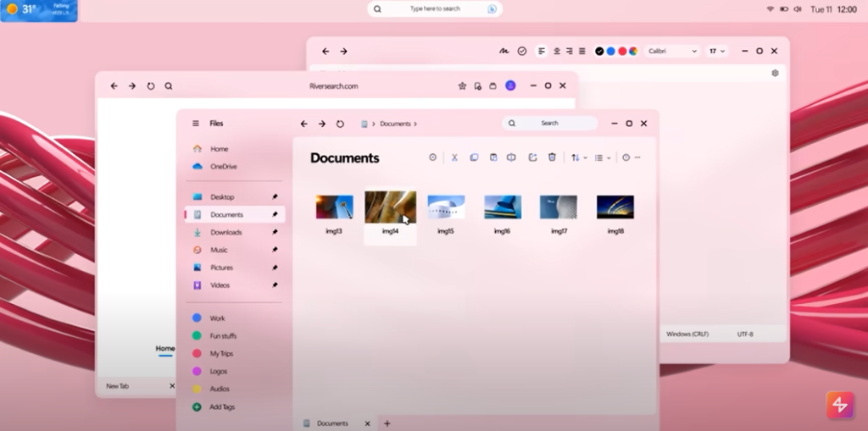Click the Cut scissors icon in Files toolbar
Screen dimensions: 868x431
click(454, 157)
